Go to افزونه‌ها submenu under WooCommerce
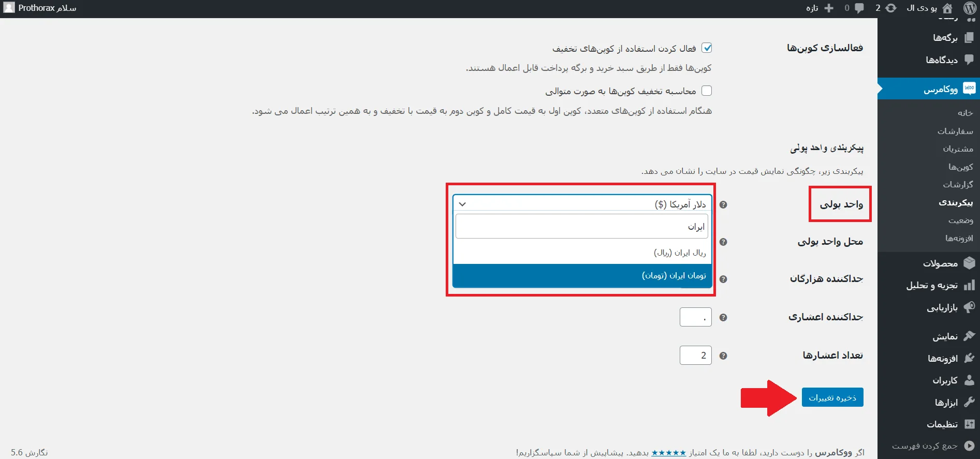Screen dimensions: 980x459 [x=959, y=238]
